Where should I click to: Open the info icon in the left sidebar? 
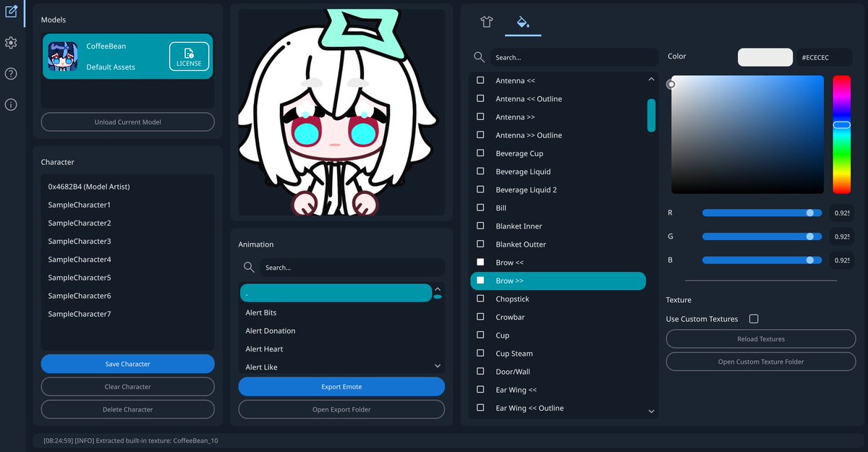coord(11,104)
